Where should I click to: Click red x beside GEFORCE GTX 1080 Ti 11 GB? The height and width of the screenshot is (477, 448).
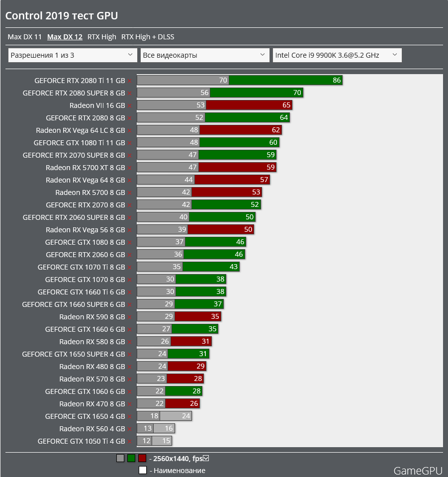(130, 143)
